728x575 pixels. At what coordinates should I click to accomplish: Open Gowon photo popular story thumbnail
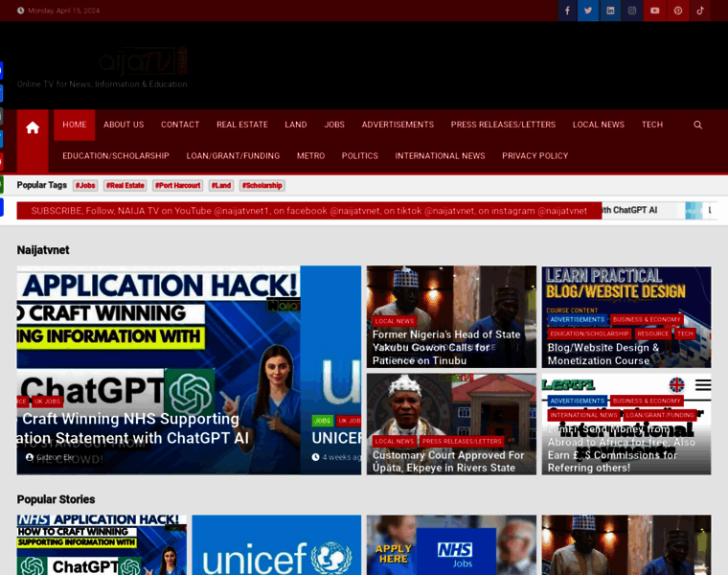(x=626, y=544)
